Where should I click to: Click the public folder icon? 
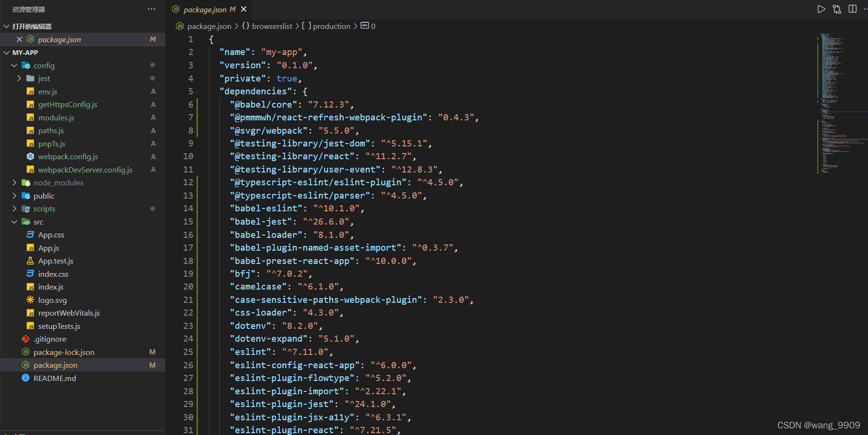tap(26, 196)
